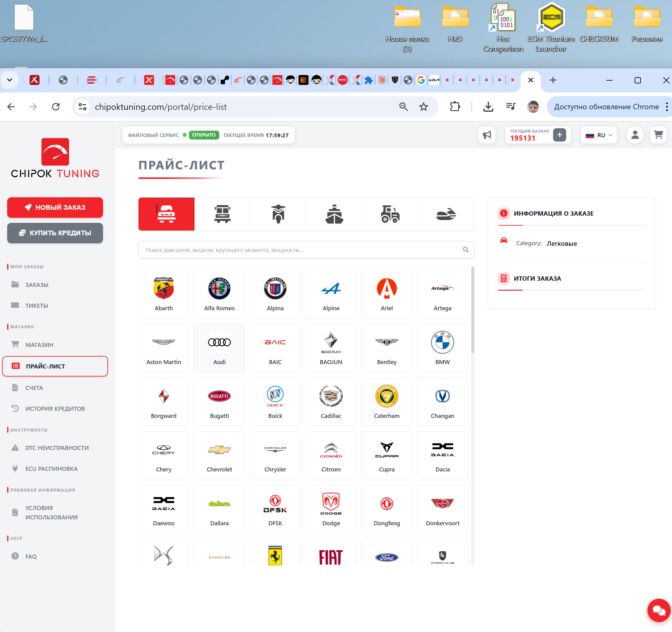Screen dimensions: 672x632
Task: Click the address bar URL
Action: pyautogui.click(x=161, y=107)
